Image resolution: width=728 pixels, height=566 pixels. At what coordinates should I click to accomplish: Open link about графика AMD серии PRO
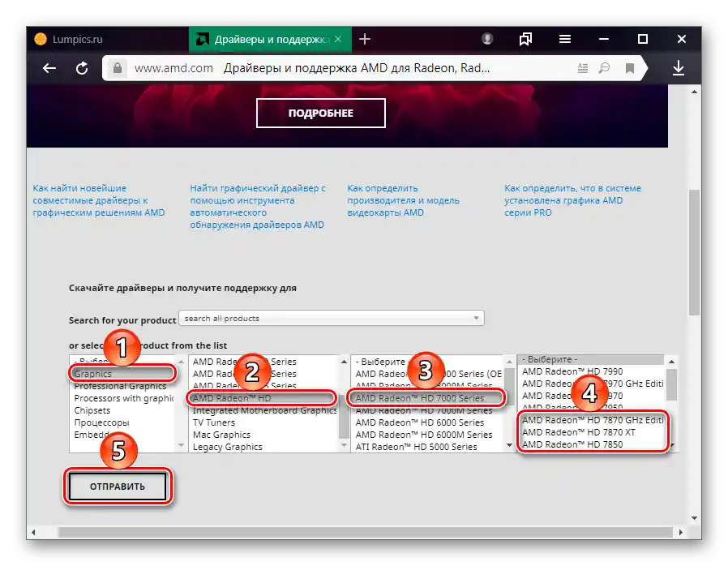(x=572, y=200)
